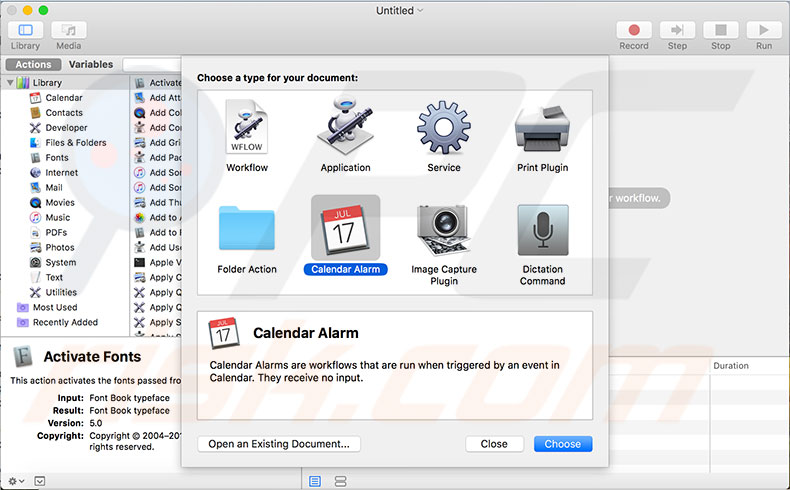Select the Application robot icon

tap(345, 125)
